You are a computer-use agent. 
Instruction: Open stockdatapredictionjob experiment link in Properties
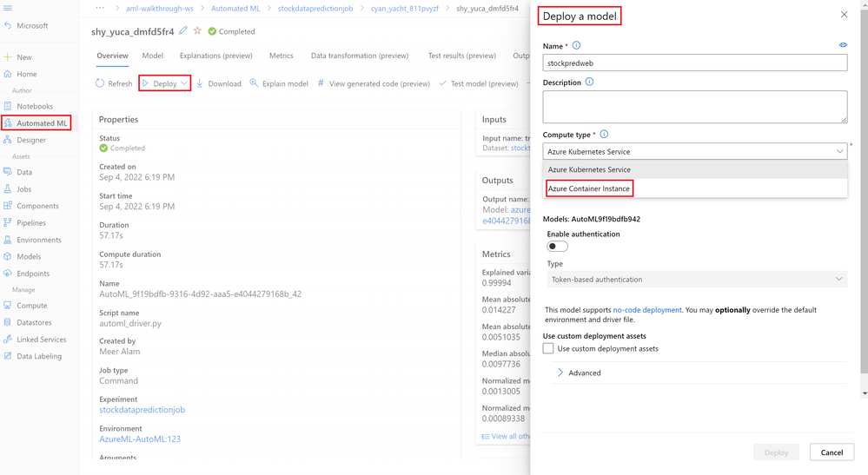pyautogui.click(x=142, y=410)
